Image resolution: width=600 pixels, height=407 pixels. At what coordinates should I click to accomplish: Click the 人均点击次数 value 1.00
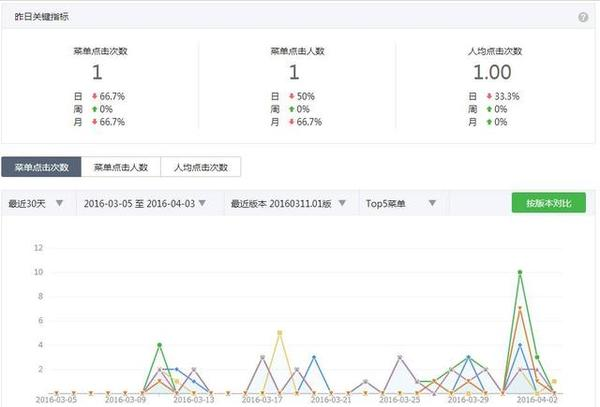[492, 72]
